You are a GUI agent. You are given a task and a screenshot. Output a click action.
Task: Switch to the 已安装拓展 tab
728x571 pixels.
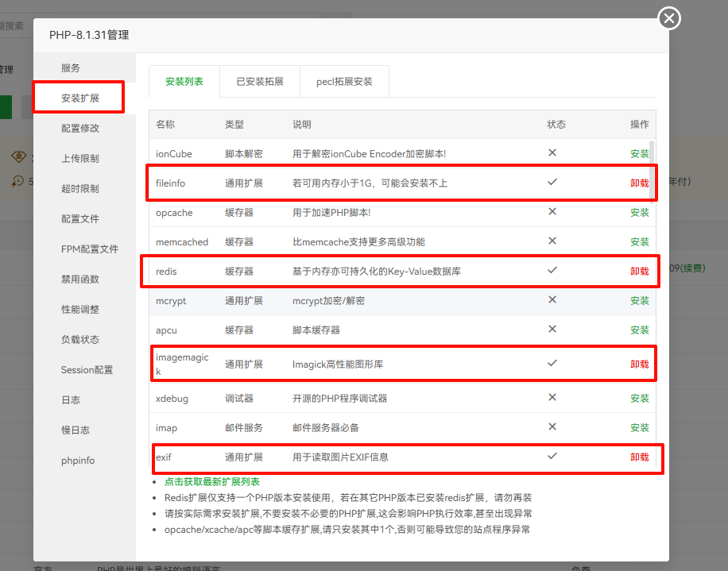260,82
